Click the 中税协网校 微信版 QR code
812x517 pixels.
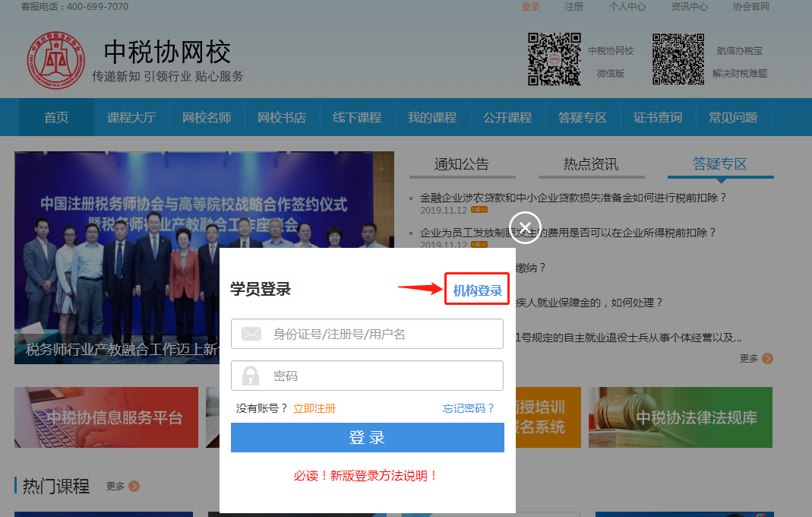coord(554,59)
